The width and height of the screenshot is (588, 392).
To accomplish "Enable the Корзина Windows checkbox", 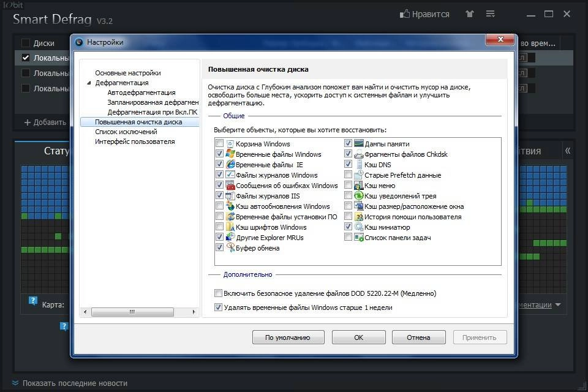I will (219, 143).
